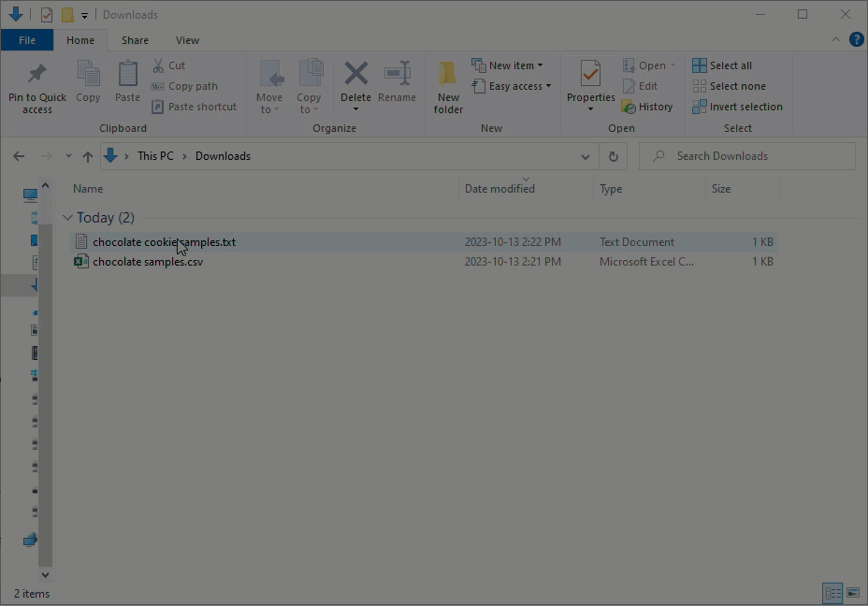868x606 pixels.
Task: Open Properties from the ribbon
Action: pos(590,75)
